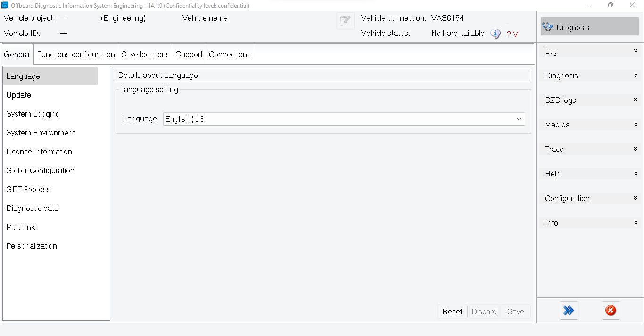Select Personalization in the settings list
Image resolution: width=644 pixels, height=336 pixels.
click(x=32, y=246)
